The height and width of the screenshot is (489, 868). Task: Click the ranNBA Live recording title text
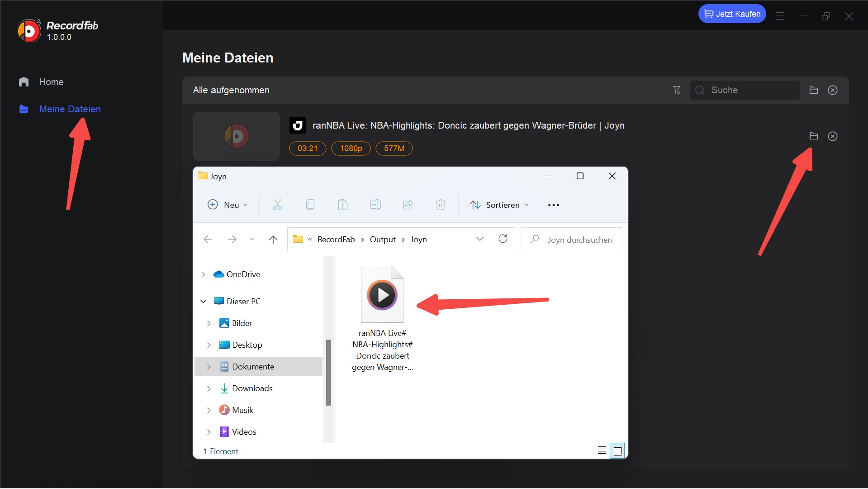click(x=468, y=125)
